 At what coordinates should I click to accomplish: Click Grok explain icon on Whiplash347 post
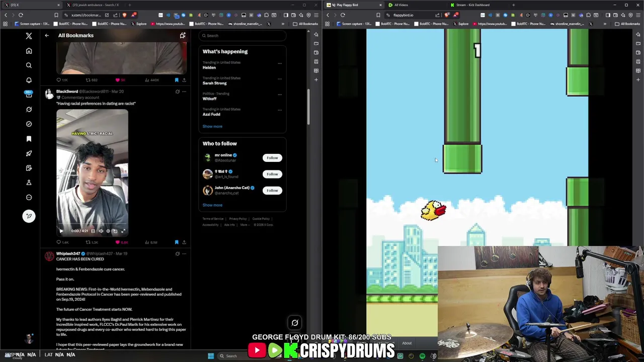tap(177, 253)
